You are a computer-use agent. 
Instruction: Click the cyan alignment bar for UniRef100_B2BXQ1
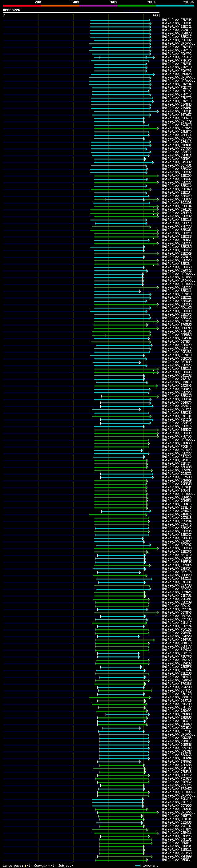(x=126, y=111)
